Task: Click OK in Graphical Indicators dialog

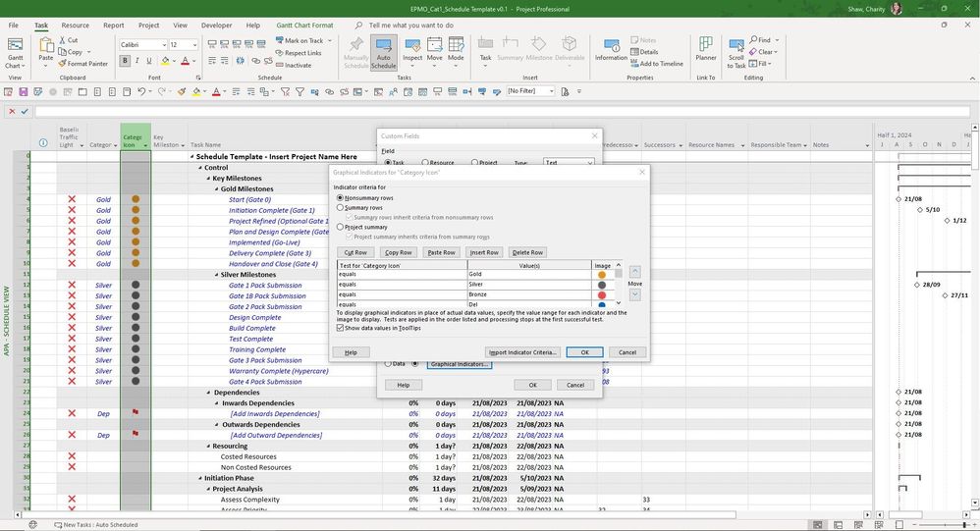Action: coord(584,352)
